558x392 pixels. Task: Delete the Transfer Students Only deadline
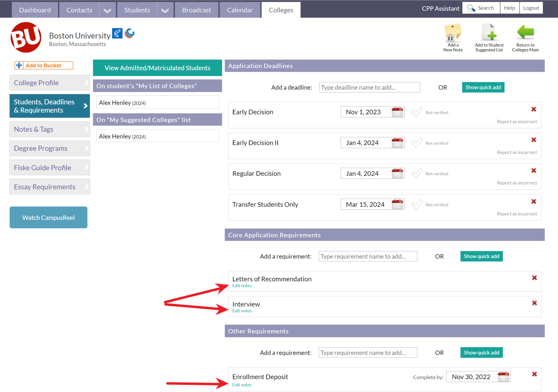(534, 201)
